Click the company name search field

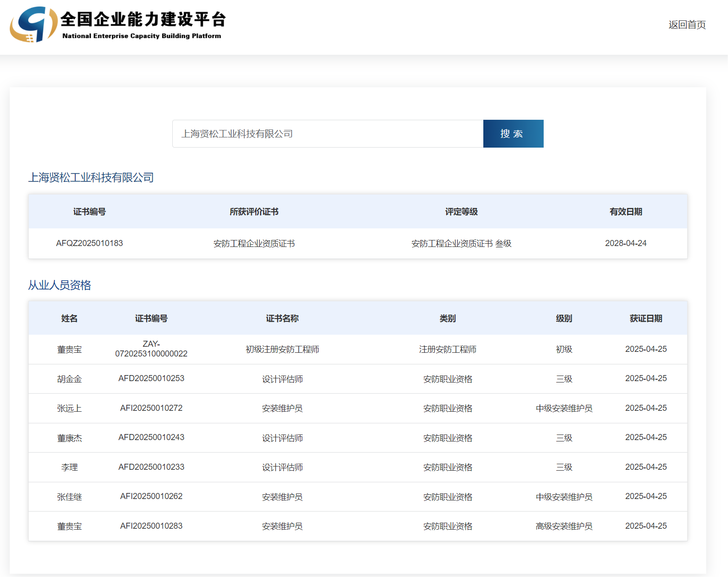click(x=327, y=134)
